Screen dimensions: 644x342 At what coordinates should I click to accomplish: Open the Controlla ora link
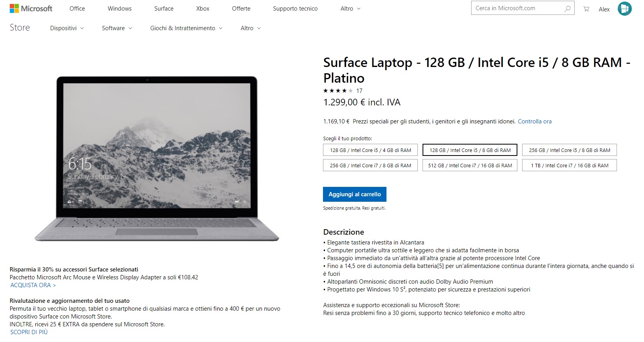click(x=535, y=121)
